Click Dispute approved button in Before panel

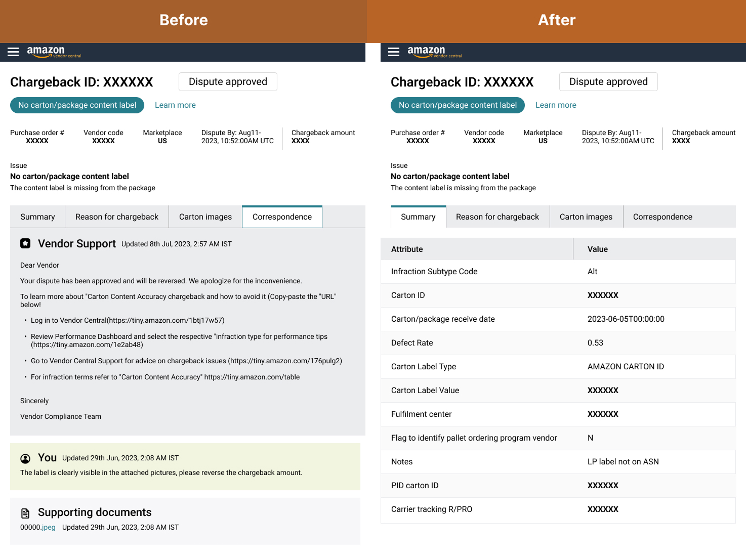pyautogui.click(x=228, y=82)
